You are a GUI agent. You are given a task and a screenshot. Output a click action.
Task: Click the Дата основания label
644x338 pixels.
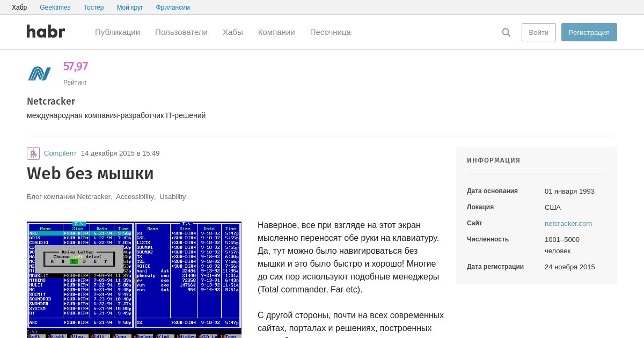click(492, 191)
